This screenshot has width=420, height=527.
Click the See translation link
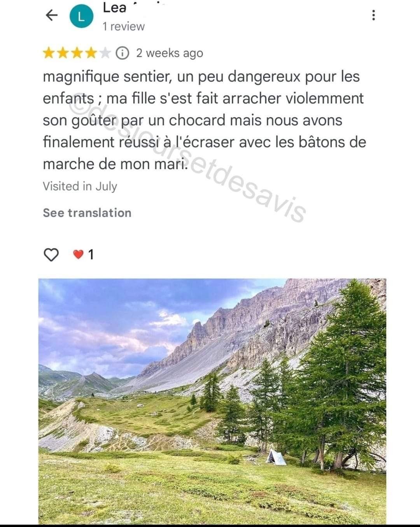click(87, 213)
